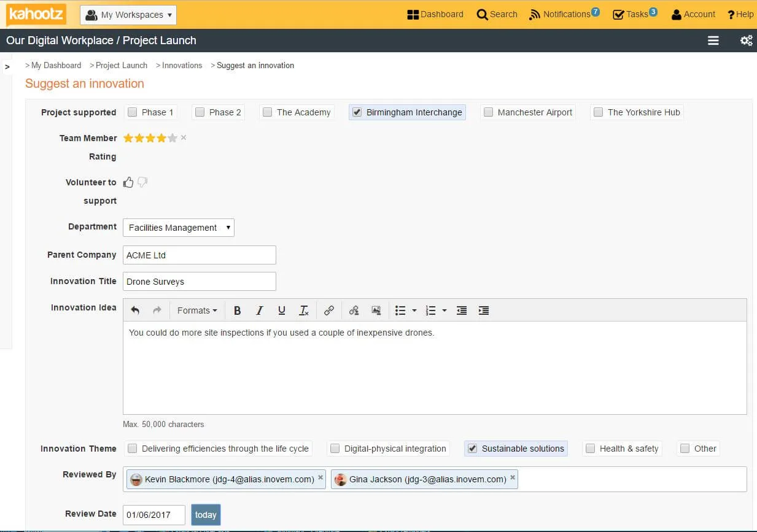This screenshot has height=532, width=757.
Task: Open Search in the top bar
Action: pyautogui.click(x=497, y=14)
